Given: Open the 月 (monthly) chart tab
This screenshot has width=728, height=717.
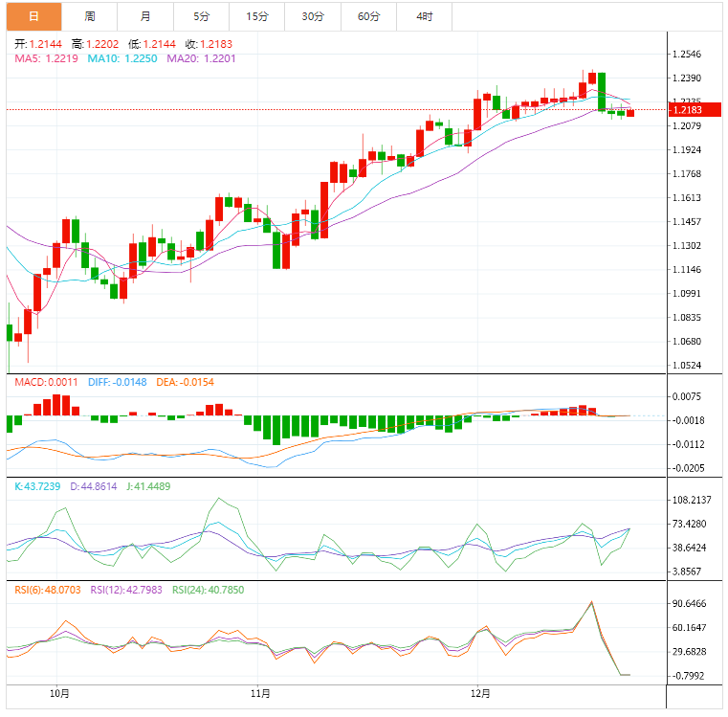Looking at the screenshot, I should pos(144,16).
